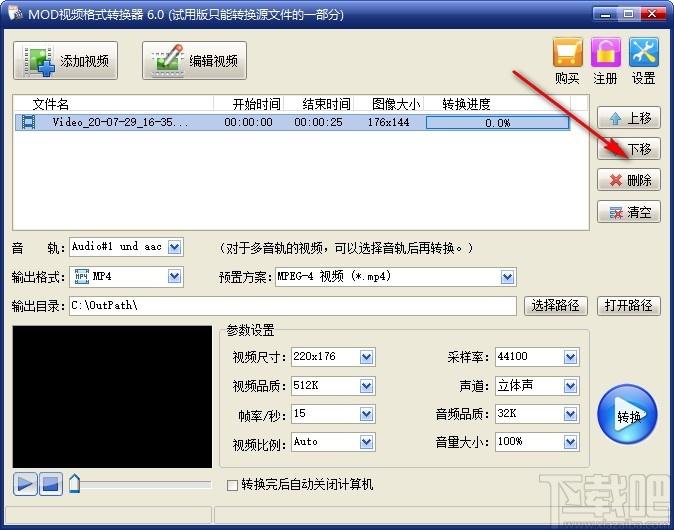Viewport: 674px width, 530px height.
Task: Open the 音量大小 100% dropdown
Action: point(570,442)
